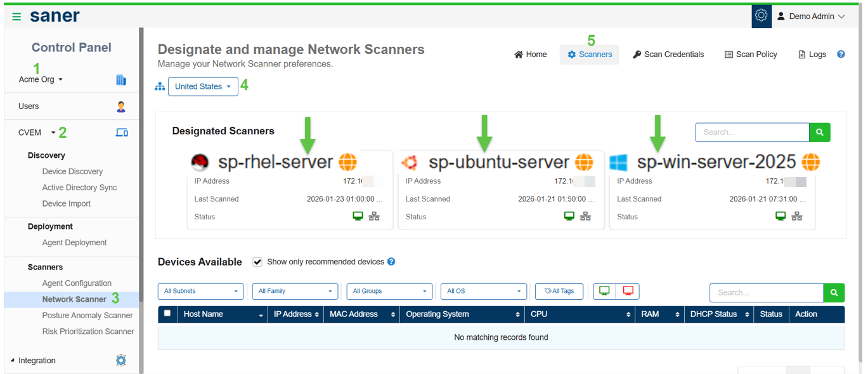Expand the CVEM dropdown

37,132
